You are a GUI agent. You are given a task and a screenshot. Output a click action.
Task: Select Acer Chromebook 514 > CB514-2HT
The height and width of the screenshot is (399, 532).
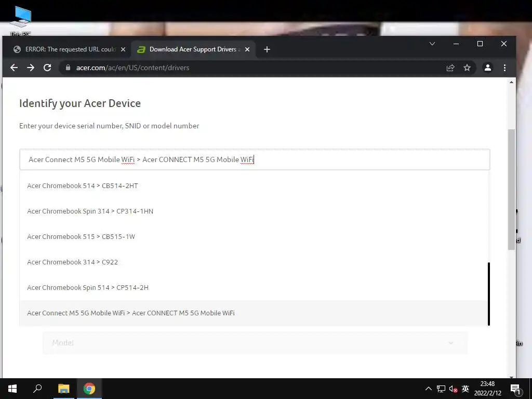pyautogui.click(x=254, y=185)
